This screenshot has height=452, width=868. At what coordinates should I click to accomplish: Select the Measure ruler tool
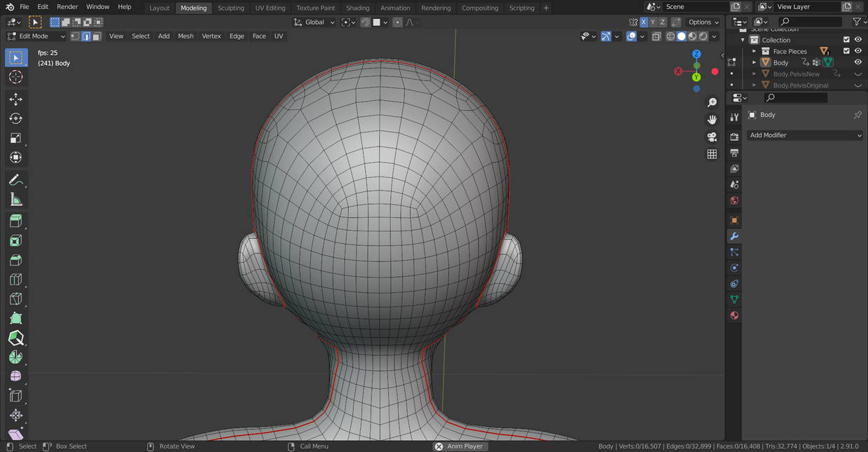pos(15,200)
